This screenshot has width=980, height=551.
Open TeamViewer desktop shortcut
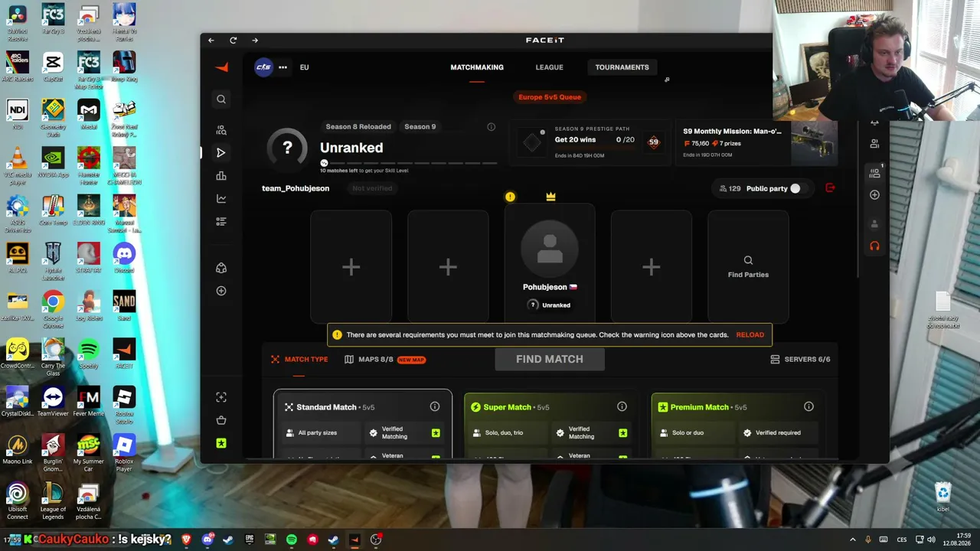53,400
